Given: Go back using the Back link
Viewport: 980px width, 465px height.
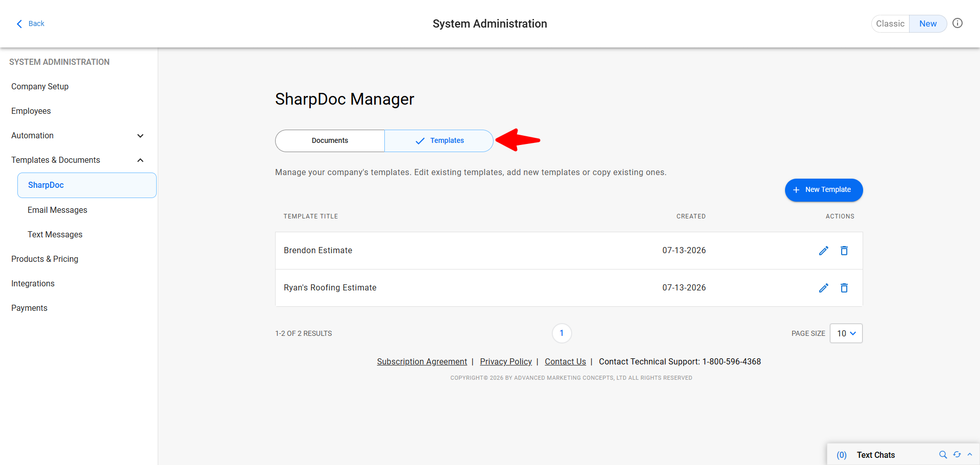Looking at the screenshot, I should pyautogui.click(x=31, y=23).
